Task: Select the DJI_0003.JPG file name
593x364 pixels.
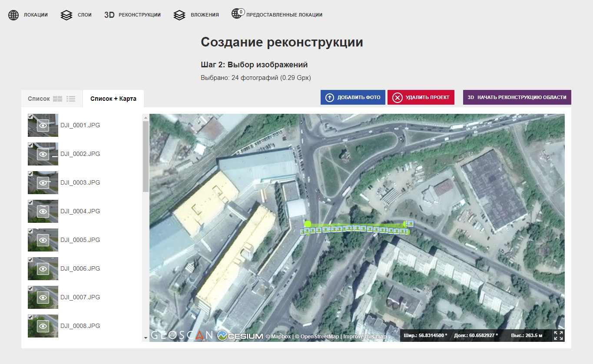Action: click(80, 182)
